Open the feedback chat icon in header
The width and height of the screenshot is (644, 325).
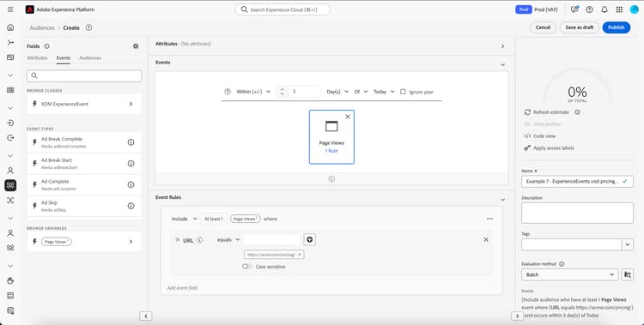point(574,9)
